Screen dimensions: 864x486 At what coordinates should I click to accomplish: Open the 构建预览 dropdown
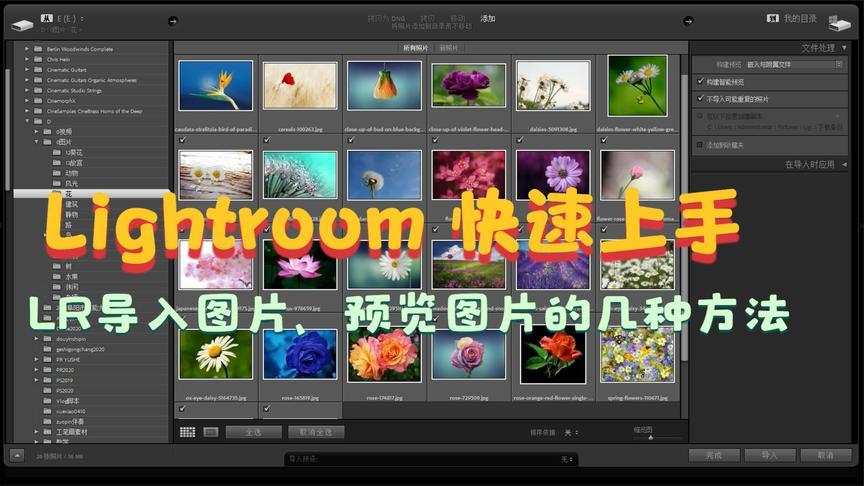794,64
